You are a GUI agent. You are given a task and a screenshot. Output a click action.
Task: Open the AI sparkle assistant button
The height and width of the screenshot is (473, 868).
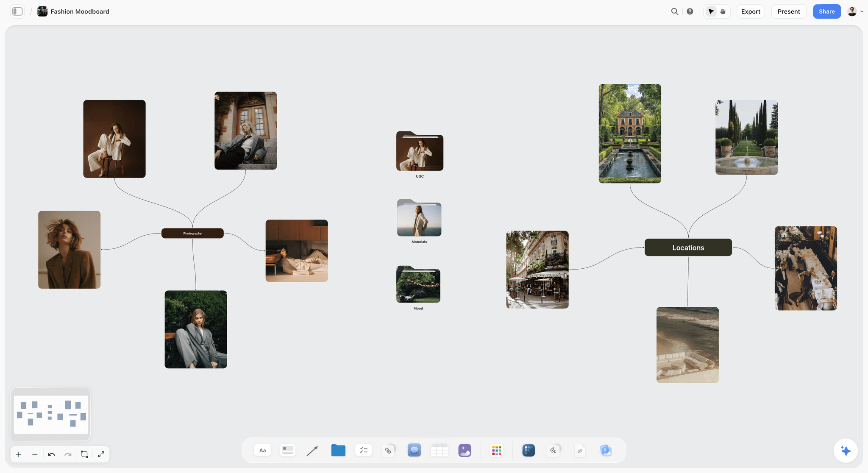(x=846, y=451)
